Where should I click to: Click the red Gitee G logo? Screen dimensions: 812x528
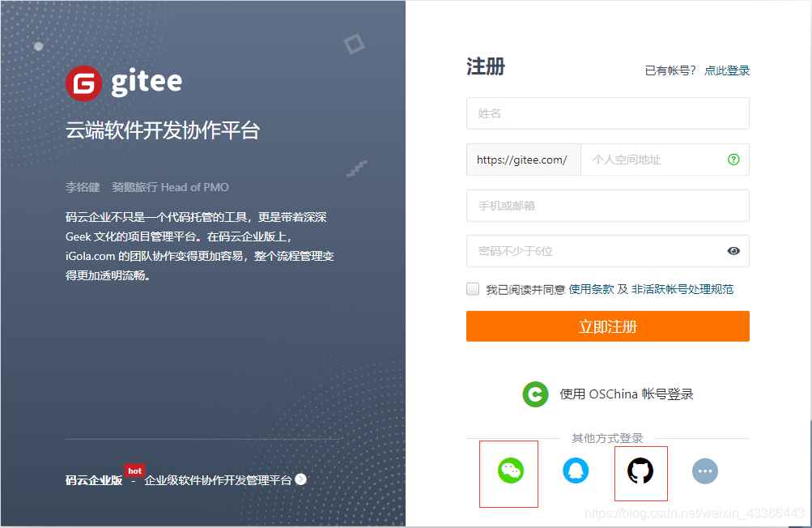[x=84, y=83]
